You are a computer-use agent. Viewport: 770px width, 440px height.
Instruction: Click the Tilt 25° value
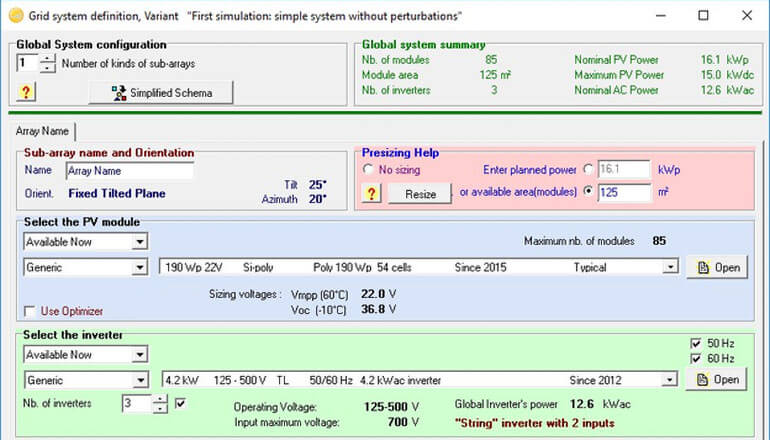318,185
